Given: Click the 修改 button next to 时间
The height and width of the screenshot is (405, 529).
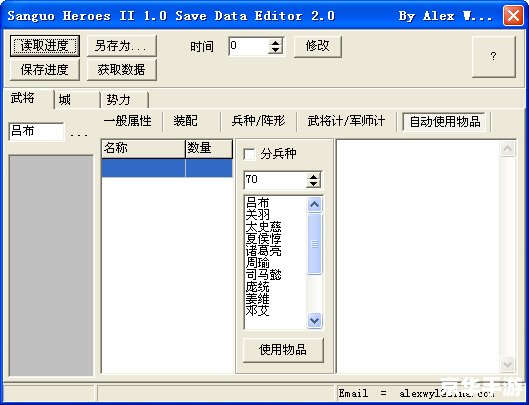Looking at the screenshot, I should click(x=317, y=46).
